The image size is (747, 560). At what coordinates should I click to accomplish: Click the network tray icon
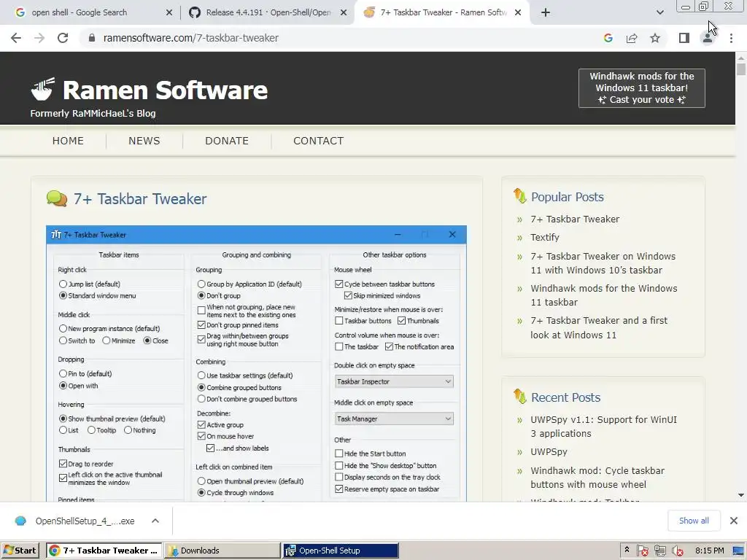tap(659, 551)
